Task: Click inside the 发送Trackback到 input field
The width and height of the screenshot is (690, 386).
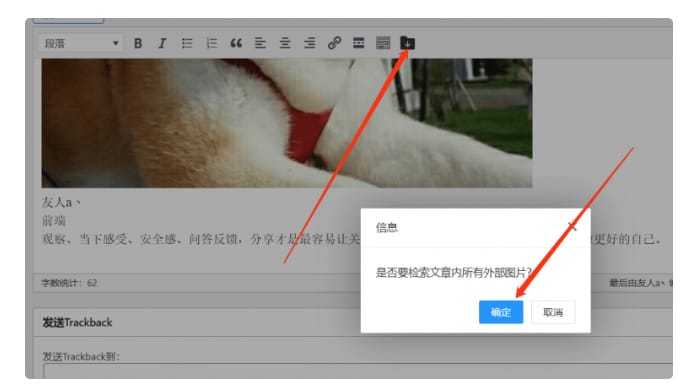Action: [358, 371]
